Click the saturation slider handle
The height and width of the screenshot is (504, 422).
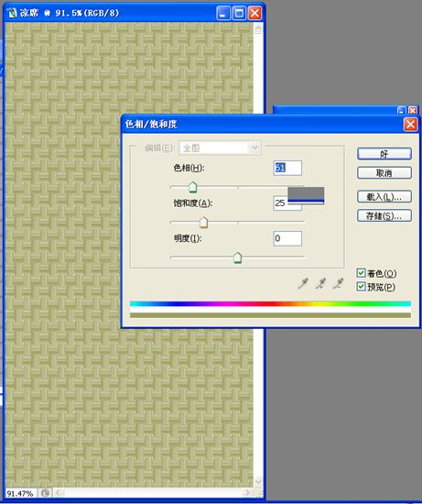[x=203, y=223]
